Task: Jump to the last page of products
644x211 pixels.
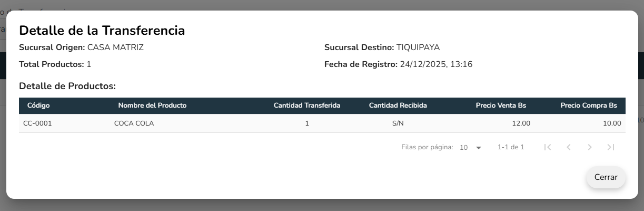Action: click(x=611, y=148)
